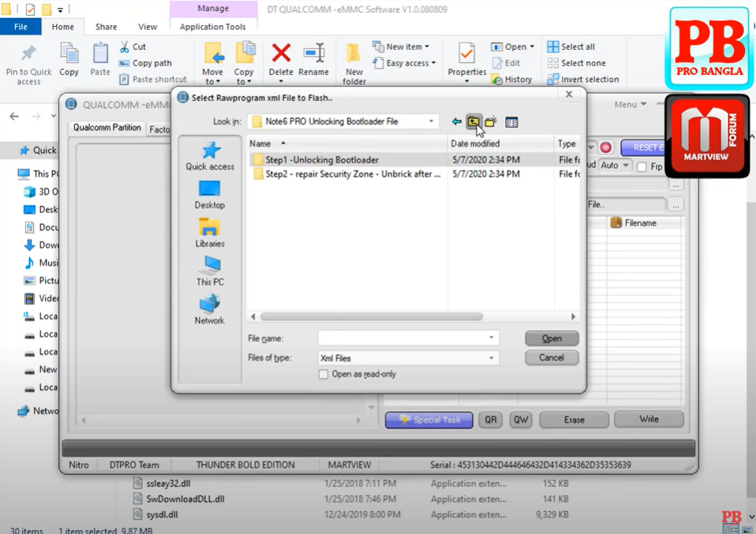The width and height of the screenshot is (756, 534).
Task: Click Paste shortcut in Explorer ribbon
Action: [x=153, y=80]
